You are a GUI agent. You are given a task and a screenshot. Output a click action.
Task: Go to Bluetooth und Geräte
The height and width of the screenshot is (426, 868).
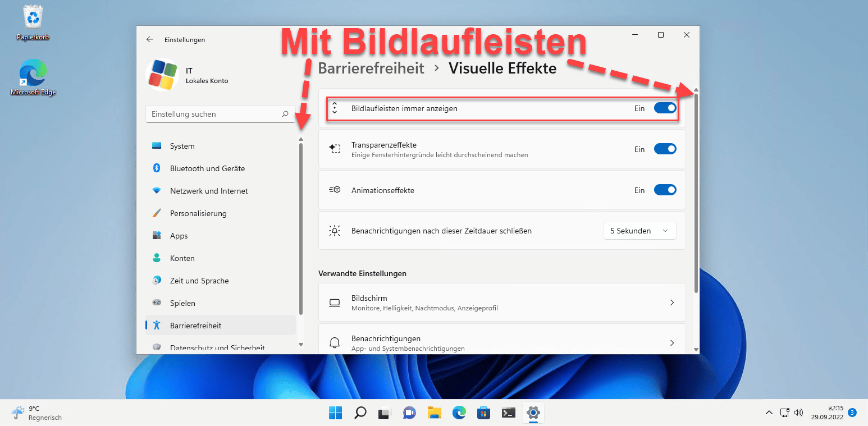tap(220, 168)
